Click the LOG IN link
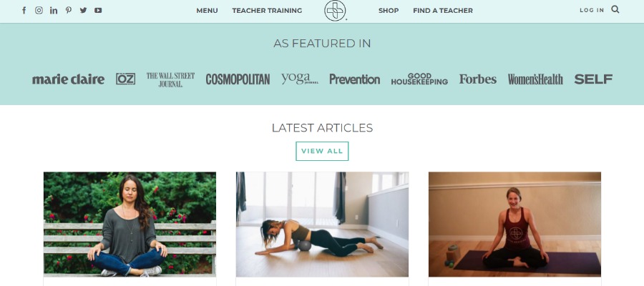 592,10
